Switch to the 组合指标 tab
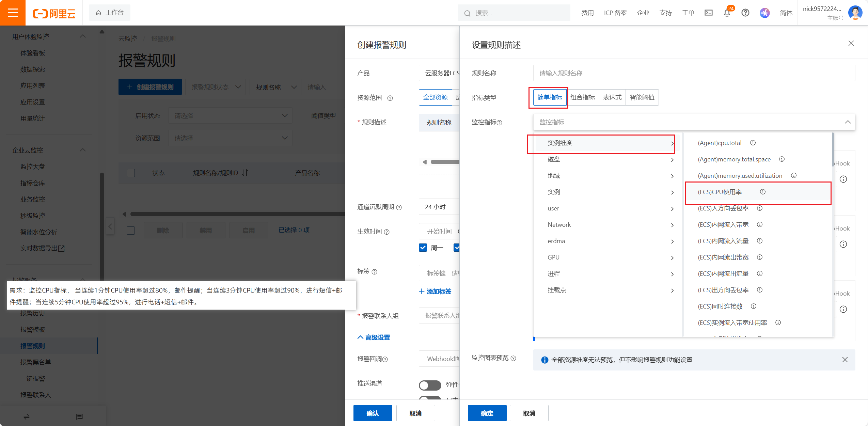The width and height of the screenshot is (868, 426). point(583,97)
